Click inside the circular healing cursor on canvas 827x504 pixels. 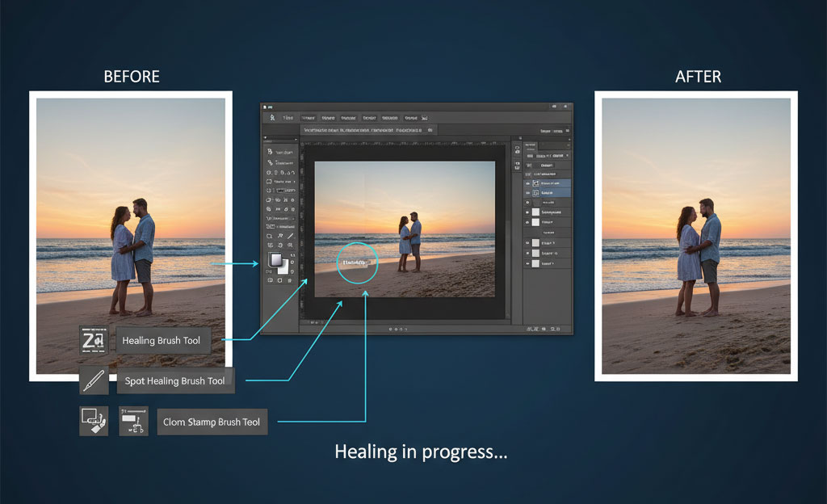point(357,262)
